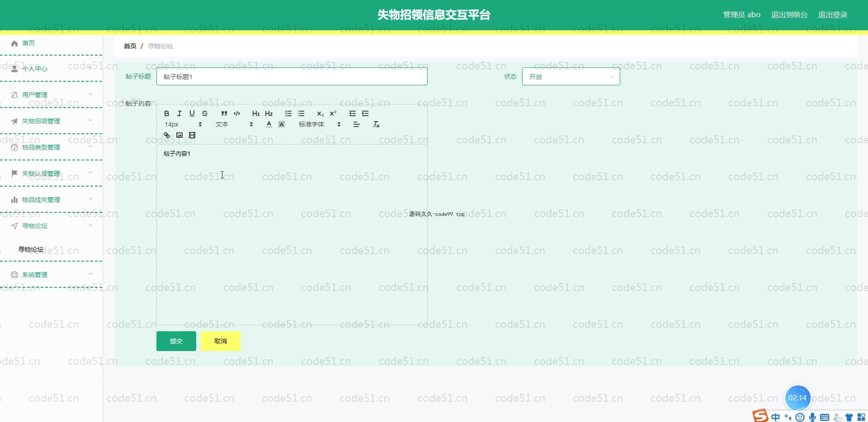Apply Heading 2 style

269,113
